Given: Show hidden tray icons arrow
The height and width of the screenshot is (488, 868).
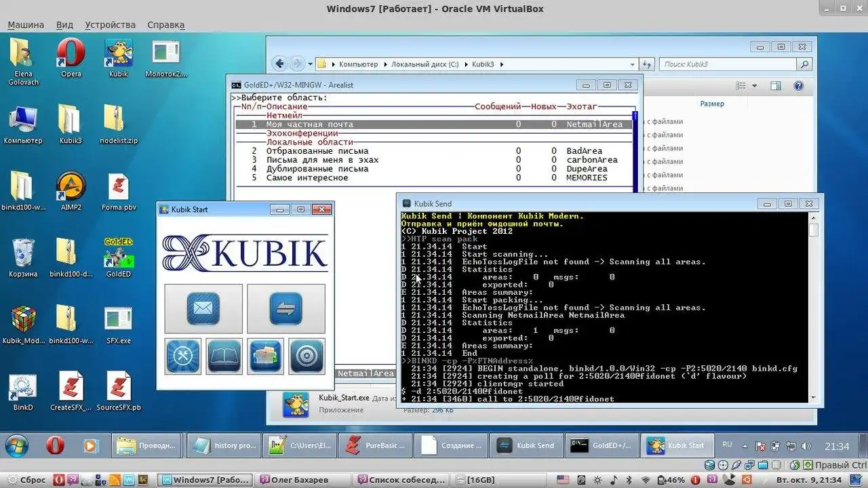Looking at the screenshot, I should [x=743, y=445].
